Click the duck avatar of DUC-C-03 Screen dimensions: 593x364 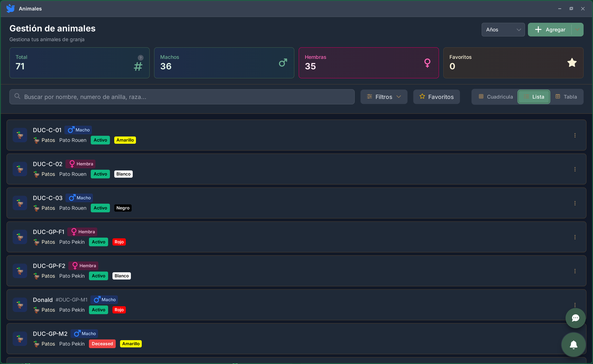(x=20, y=203)
